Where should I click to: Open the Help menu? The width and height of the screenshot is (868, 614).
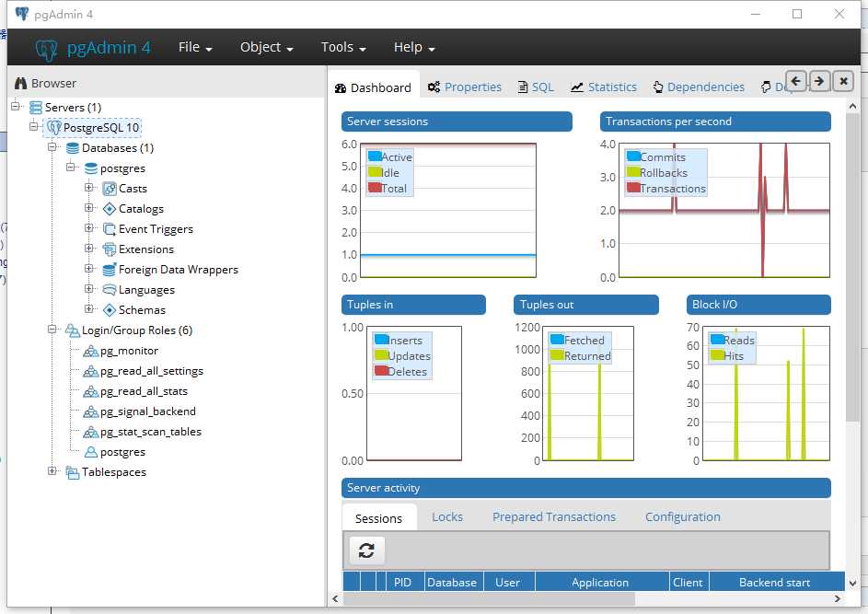coord(414,48)
